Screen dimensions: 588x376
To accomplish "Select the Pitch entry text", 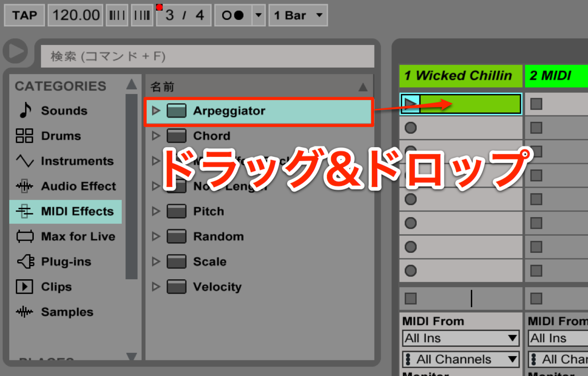I will click(x=208, y=212).
